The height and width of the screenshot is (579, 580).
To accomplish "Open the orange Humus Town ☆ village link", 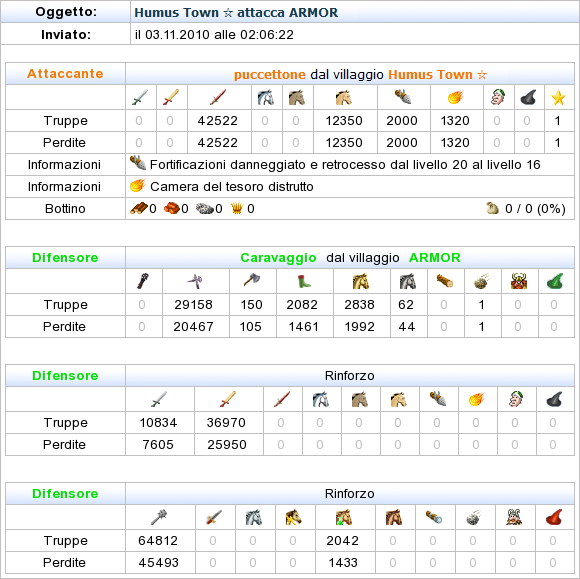I will (438, 74).
